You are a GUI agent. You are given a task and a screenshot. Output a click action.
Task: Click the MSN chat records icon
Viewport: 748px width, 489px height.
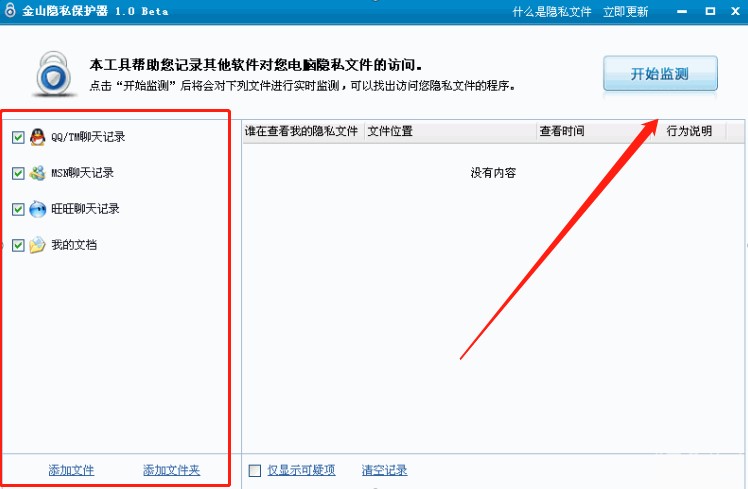(38, 173)
